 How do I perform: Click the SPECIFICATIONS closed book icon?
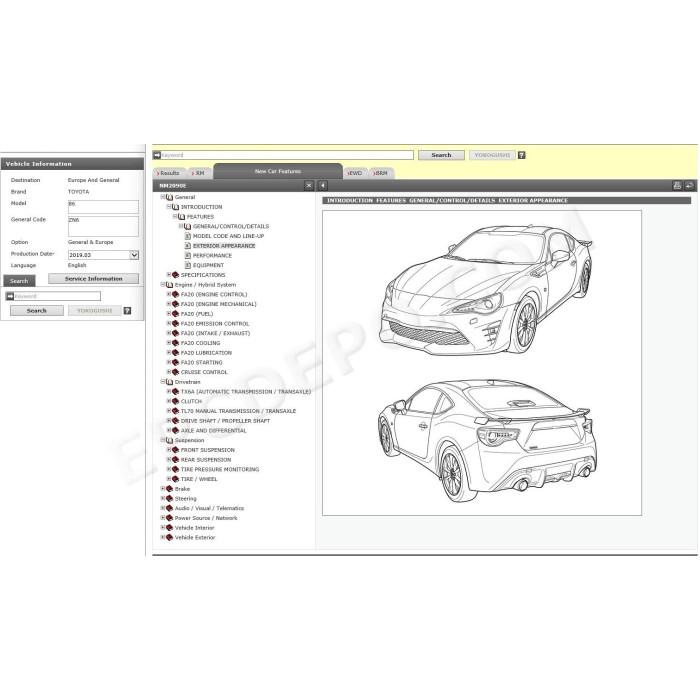175,275
